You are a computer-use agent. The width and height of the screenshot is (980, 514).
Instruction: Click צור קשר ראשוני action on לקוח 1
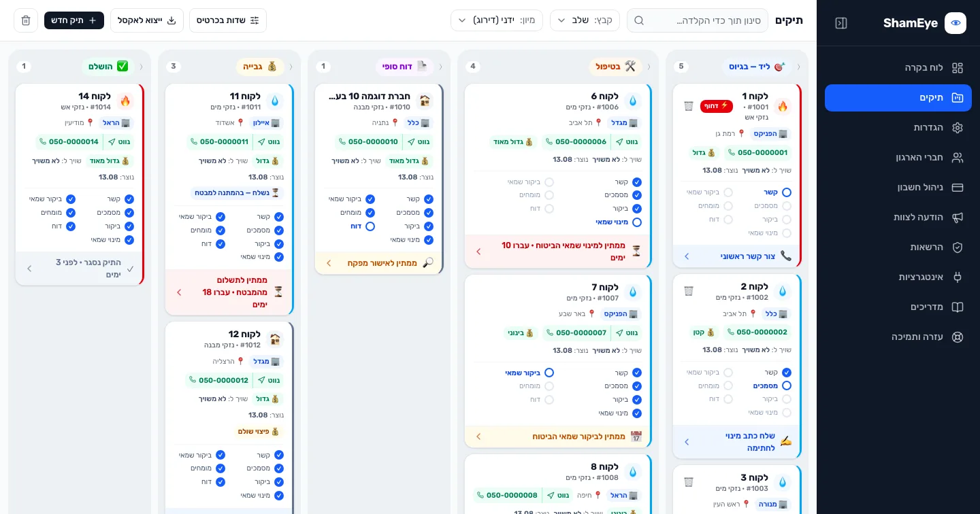pos(736,256)
